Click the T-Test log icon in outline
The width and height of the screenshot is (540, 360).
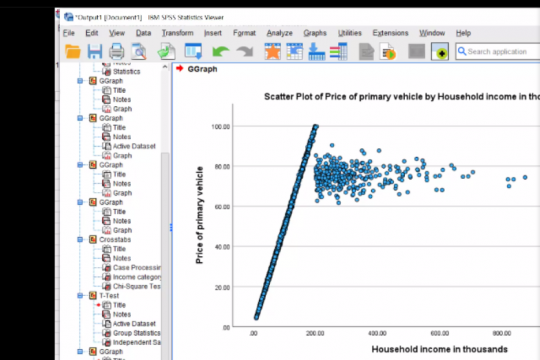tap(93, 296)
